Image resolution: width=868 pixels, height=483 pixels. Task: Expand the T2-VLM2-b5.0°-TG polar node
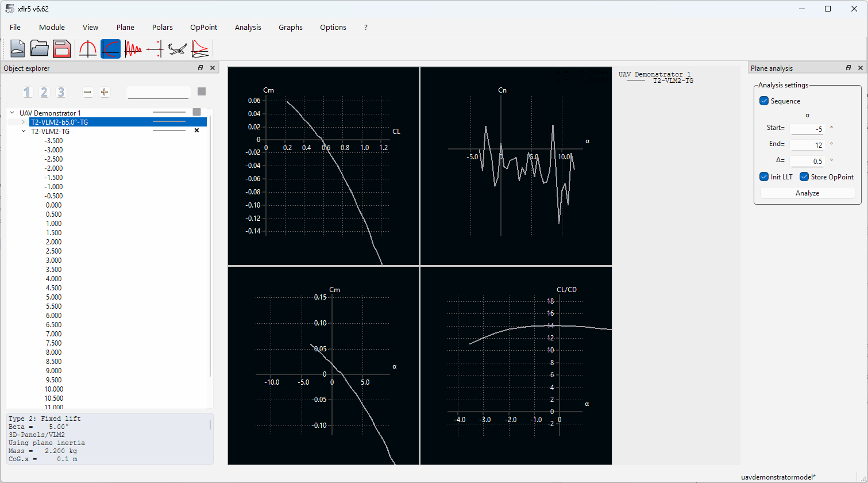(x=24, y=122)
